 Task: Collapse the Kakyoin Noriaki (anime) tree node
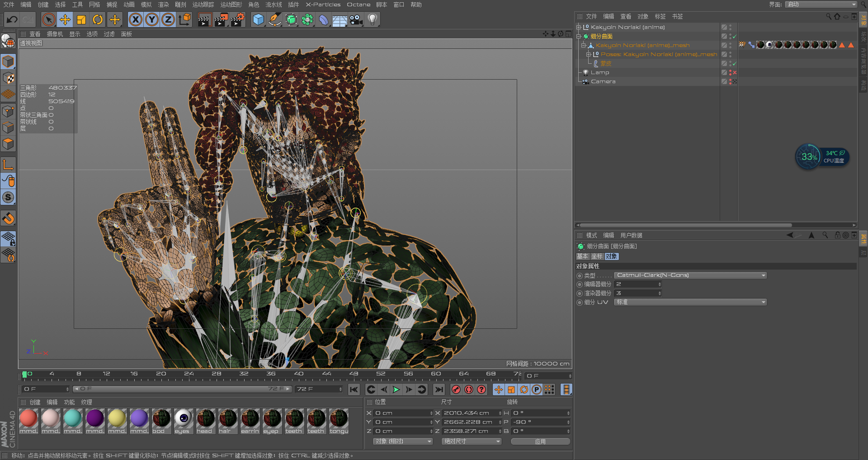point(578,27)
